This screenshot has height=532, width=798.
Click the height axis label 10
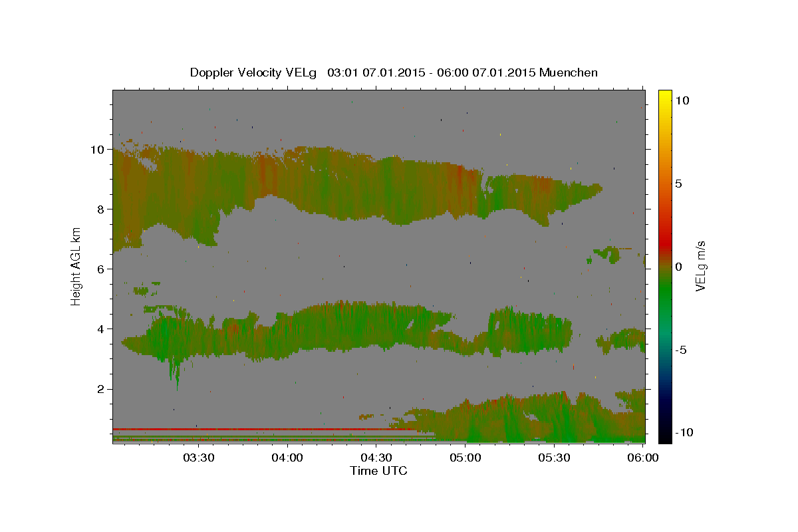(x=97, y=150)
